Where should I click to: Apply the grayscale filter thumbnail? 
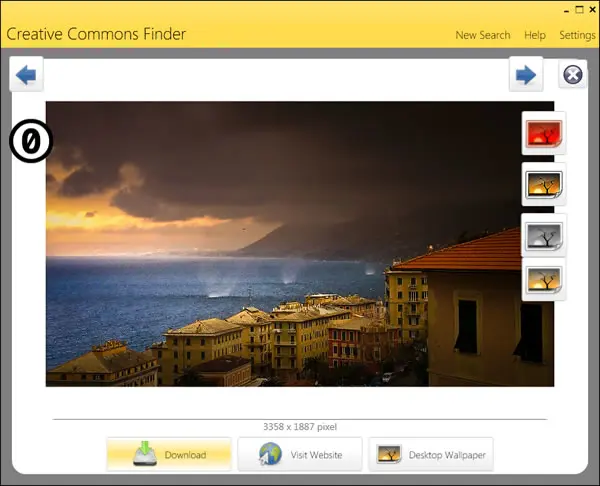click(543, 236)
